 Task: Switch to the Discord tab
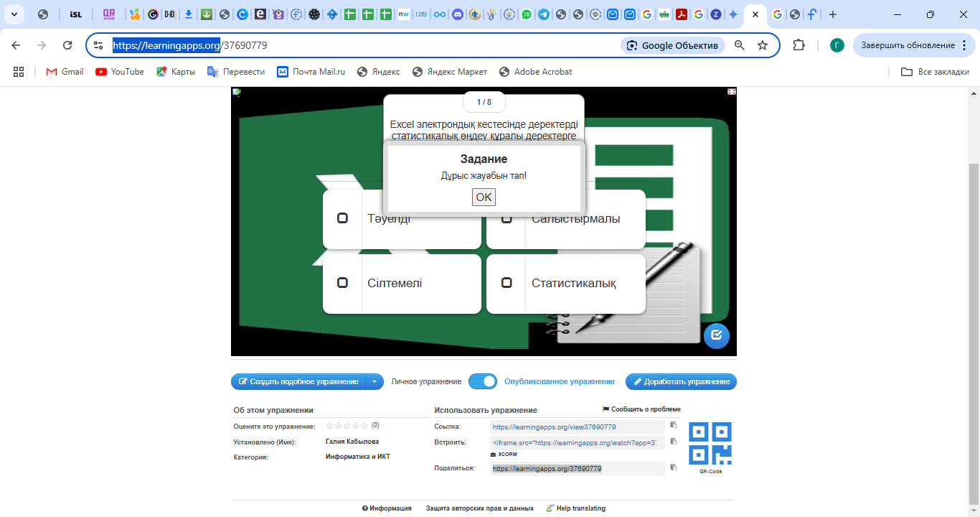click(x=456, y=14)
